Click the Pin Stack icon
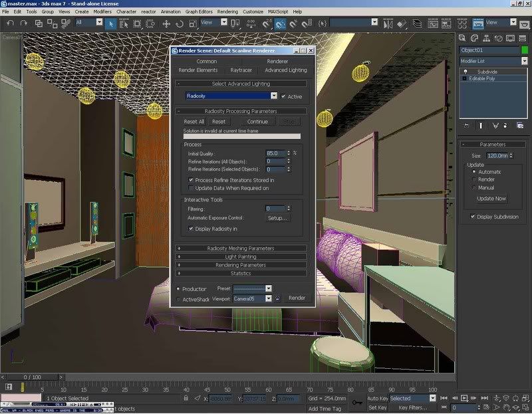This screenshot has width=532, height=414. pyautogui.click(x=466, y=125)
